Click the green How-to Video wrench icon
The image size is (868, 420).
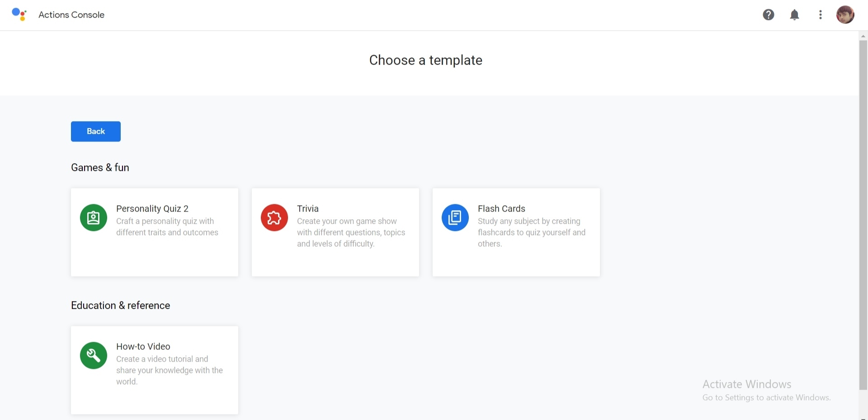pos(94,355)
